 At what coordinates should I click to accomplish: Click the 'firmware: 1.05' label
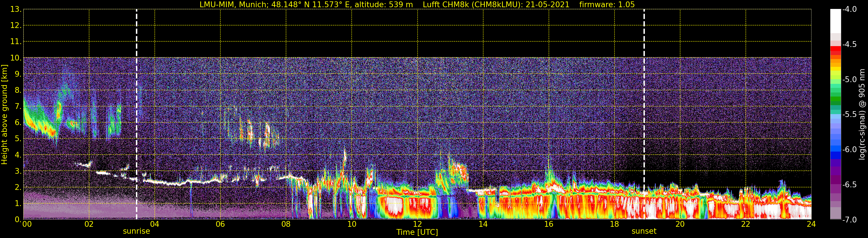pos(607,5)
